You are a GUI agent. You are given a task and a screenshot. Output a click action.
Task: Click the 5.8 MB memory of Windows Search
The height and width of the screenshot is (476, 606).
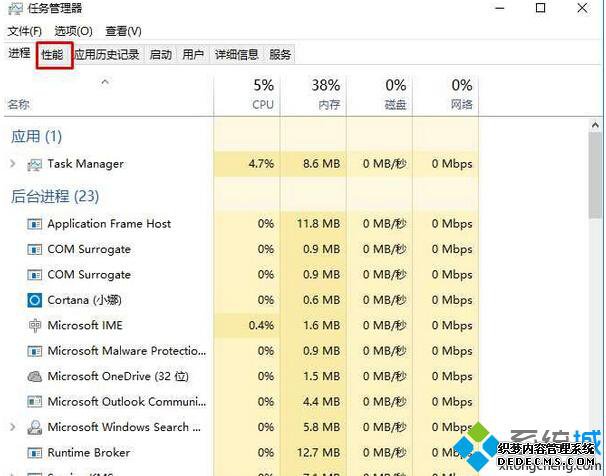click(x=322, y=427)
